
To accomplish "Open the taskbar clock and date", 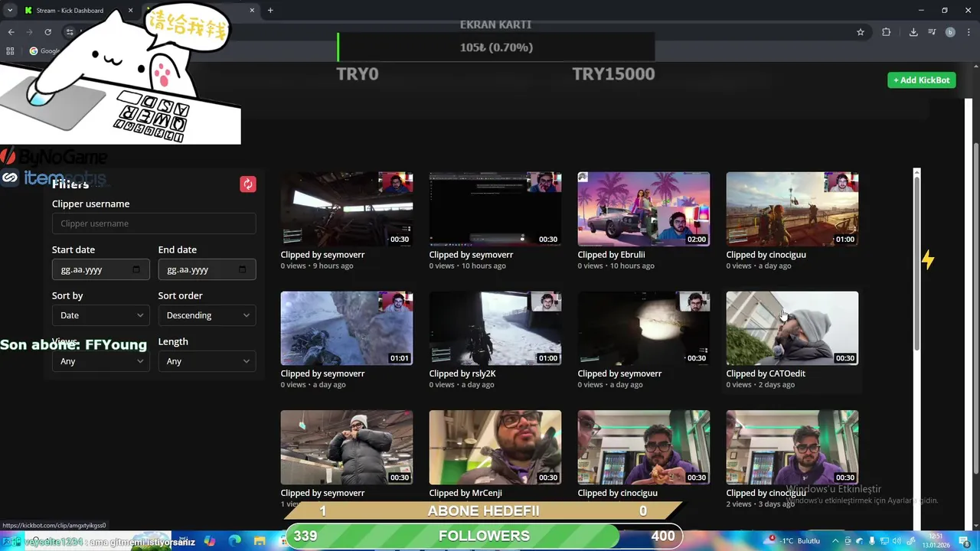I will [938, 541].
